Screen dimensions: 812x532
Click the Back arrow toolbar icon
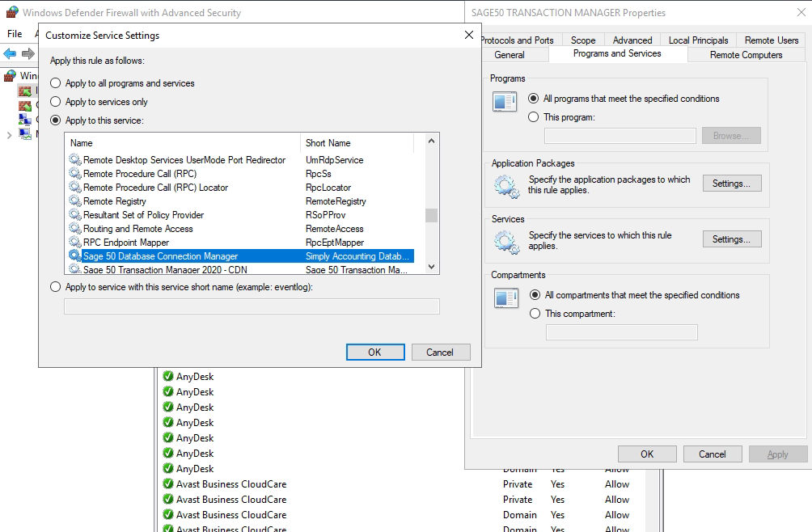(10, 53)
